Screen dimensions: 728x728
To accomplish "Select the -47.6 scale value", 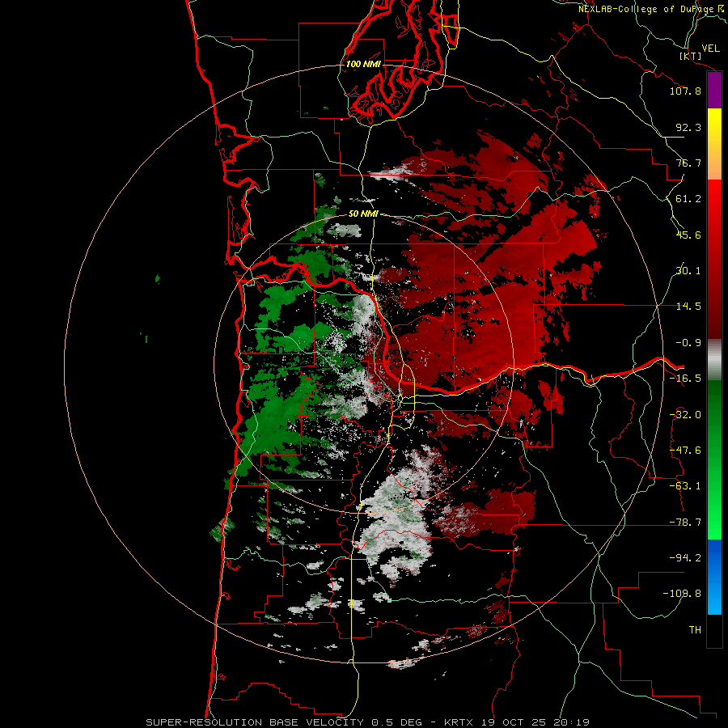I will click(x=685, y=451).
